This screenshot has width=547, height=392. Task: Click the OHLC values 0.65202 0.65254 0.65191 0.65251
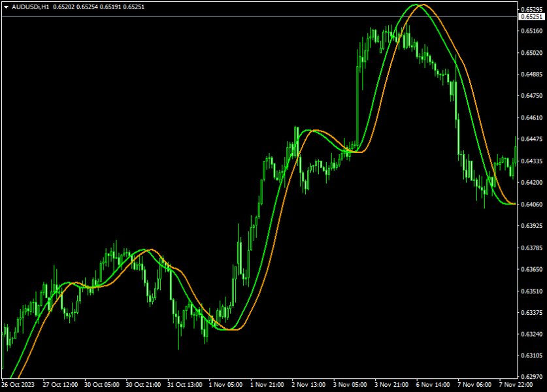(99, 7)
